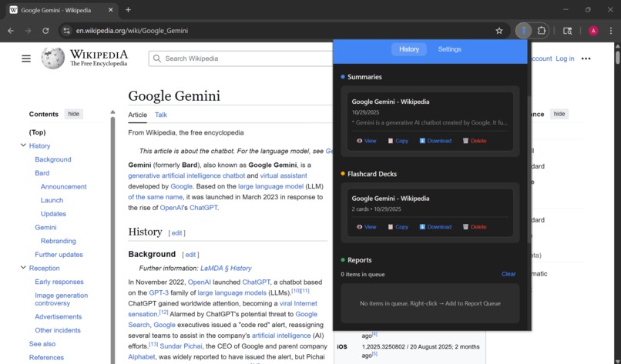The height and width of the screenshot is (364, 621).
Task: Collapse the Reception section in contents
Action: pos(23,268)
